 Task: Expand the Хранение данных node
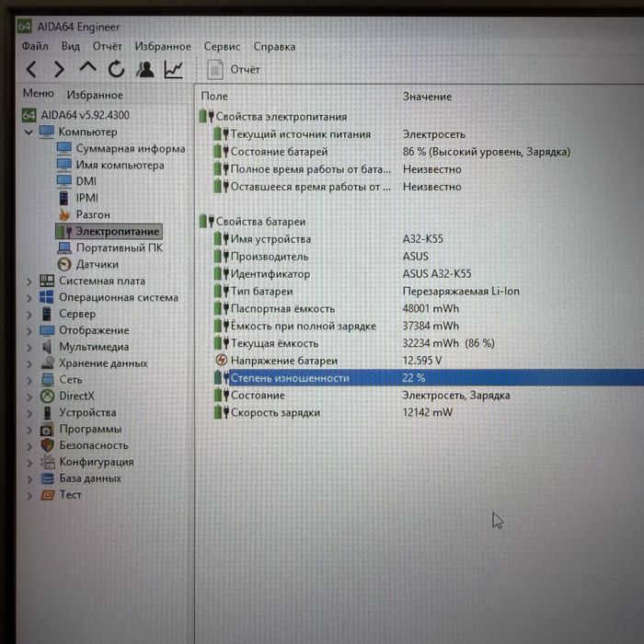[x=29, y=364]
